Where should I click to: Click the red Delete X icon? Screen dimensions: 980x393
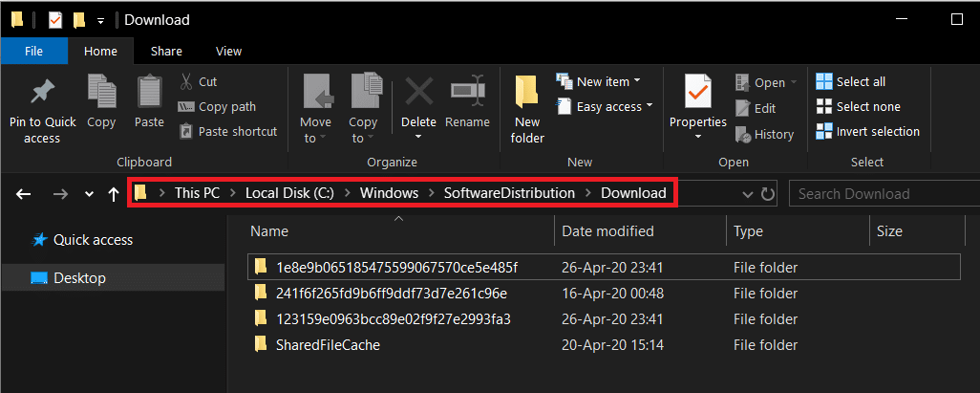(418, 93)
